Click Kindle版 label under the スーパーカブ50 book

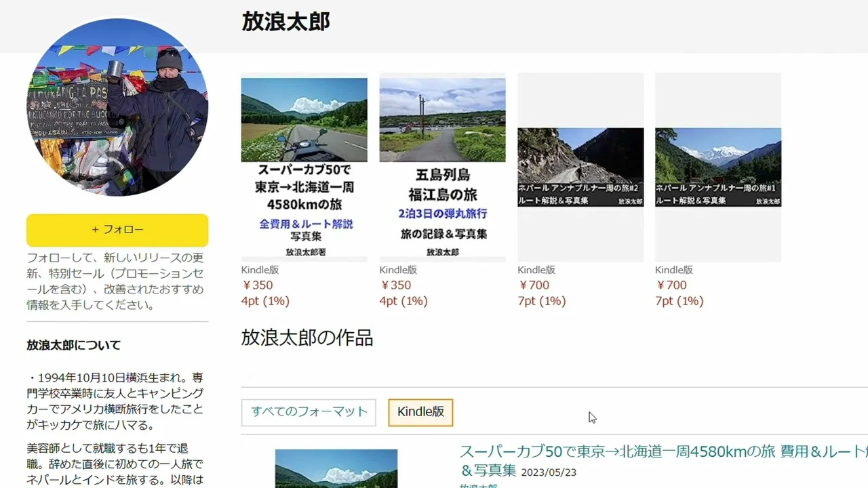260,270
